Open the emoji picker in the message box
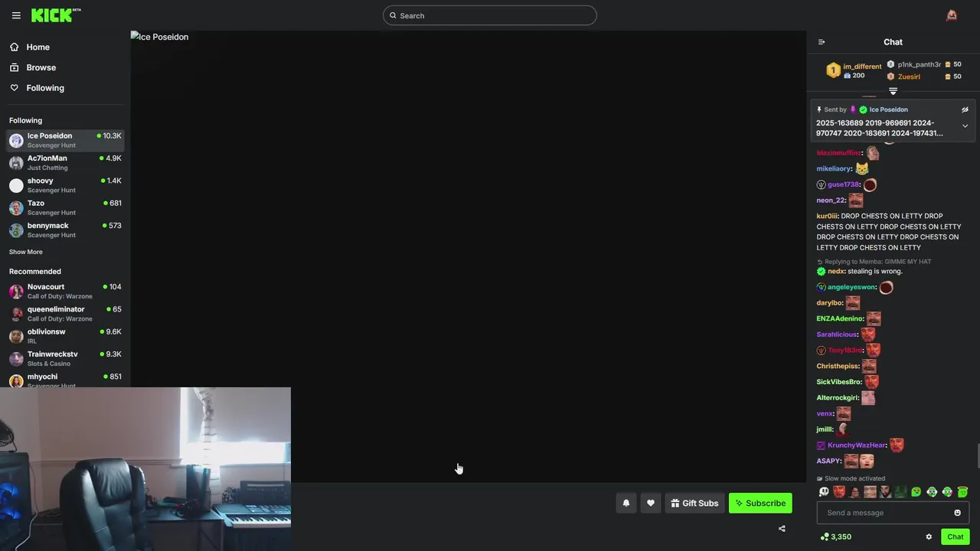Viewport: 980px width, 551px height. coord(957,513)
